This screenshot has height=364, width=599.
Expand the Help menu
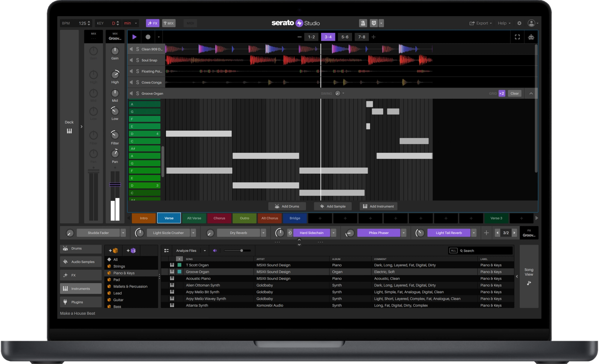(x=504, y=23)
